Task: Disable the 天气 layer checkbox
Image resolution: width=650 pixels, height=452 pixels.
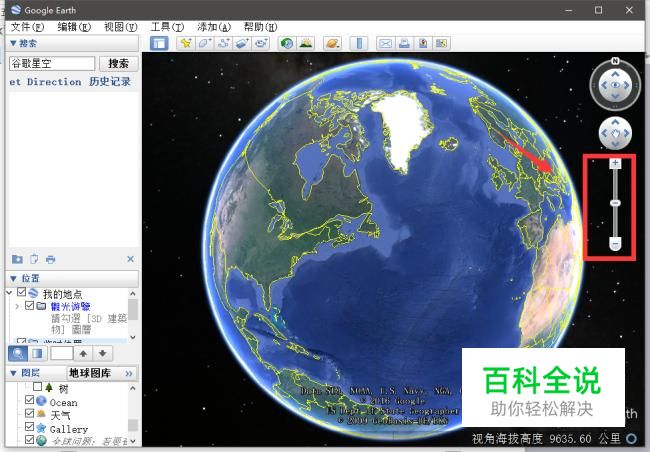Action: [x=29, y=413]
